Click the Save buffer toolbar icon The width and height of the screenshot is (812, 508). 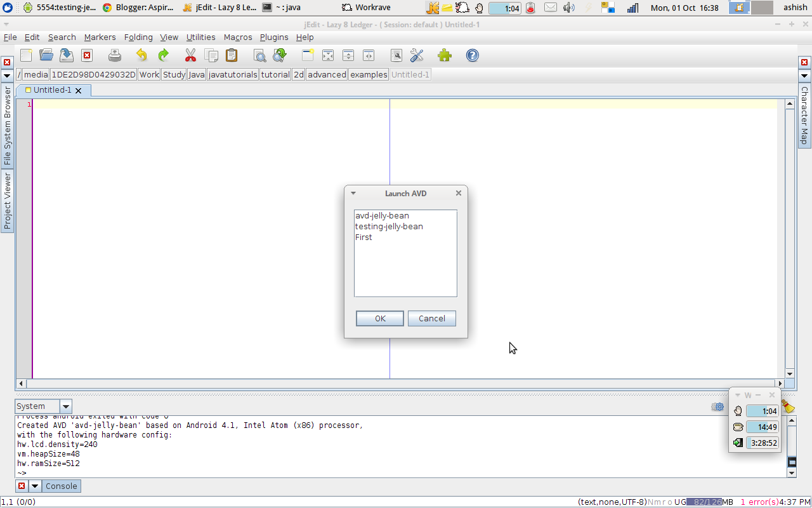point(67,55)
